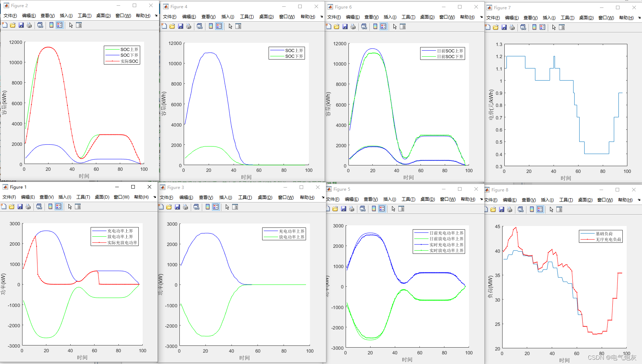This screenshot has height=364, width=642.
Task: Open file icon in Figure 8 toolbar
Action: 493,209
